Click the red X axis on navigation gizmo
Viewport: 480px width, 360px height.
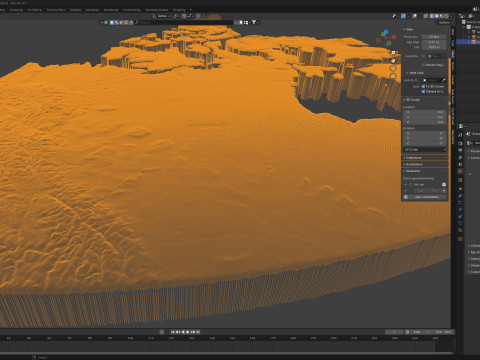tap(394, 37)
